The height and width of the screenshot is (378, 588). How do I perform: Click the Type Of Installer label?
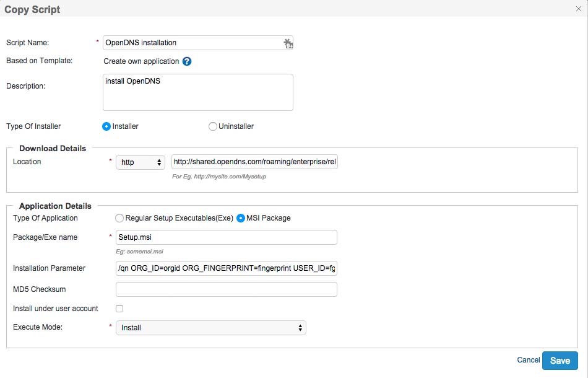[x=33, y=126]
